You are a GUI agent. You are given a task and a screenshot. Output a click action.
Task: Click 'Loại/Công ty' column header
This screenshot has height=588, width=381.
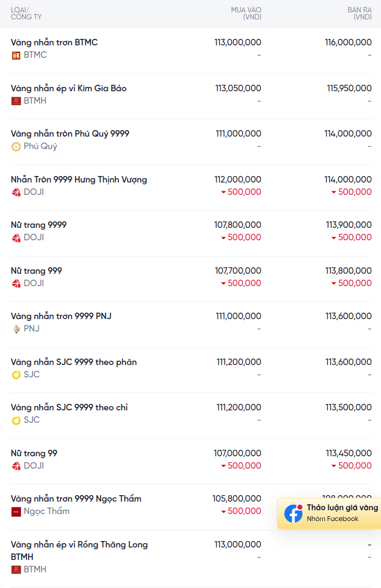coord(26,13)
